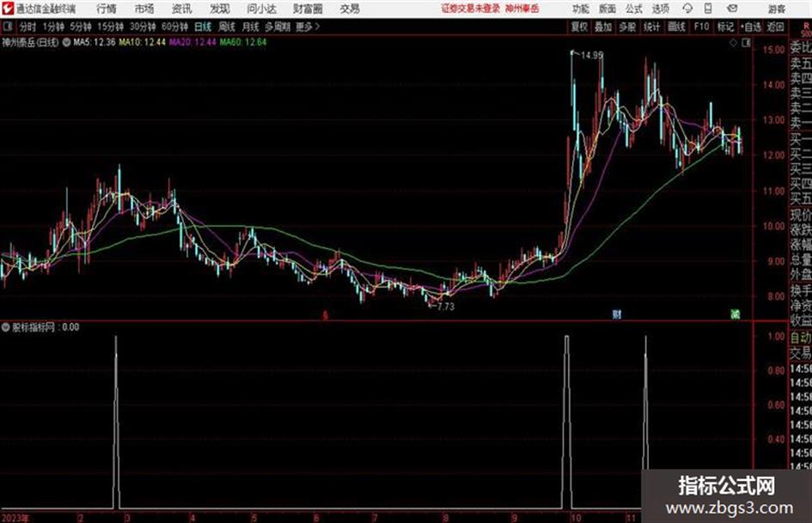
Task: Click the MA20: 12.44 value
Action: click(192, 42)
